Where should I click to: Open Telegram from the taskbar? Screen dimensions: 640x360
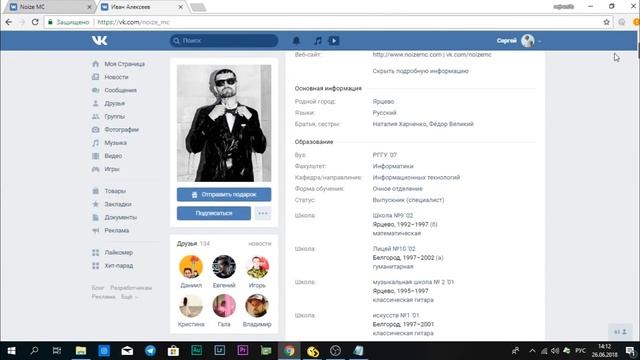[x=150, y=351]
